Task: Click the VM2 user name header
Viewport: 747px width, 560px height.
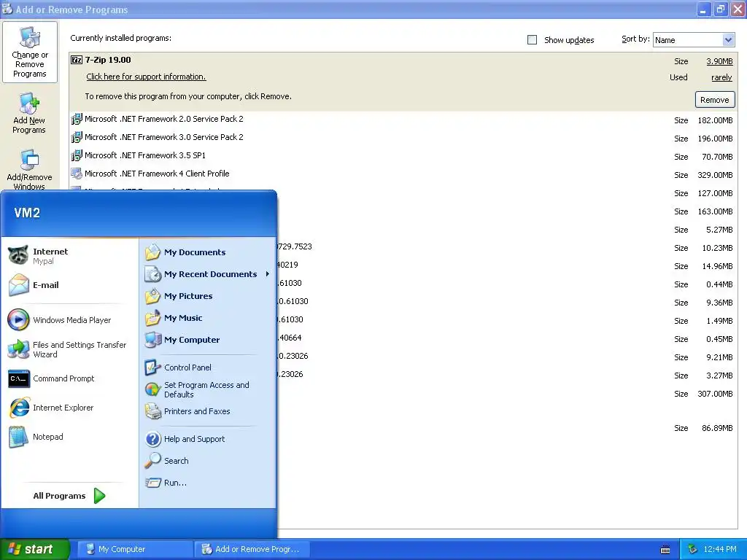Action: (x=27, y=213)
